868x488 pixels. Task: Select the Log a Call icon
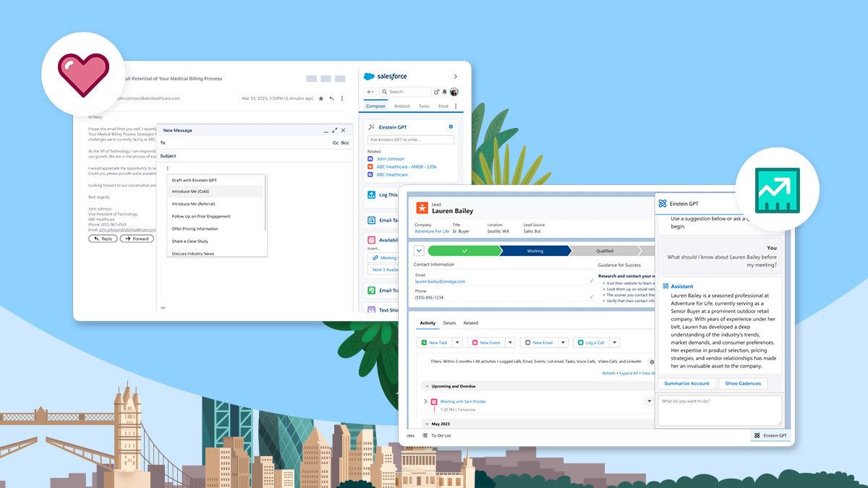[x=581, y=342]
